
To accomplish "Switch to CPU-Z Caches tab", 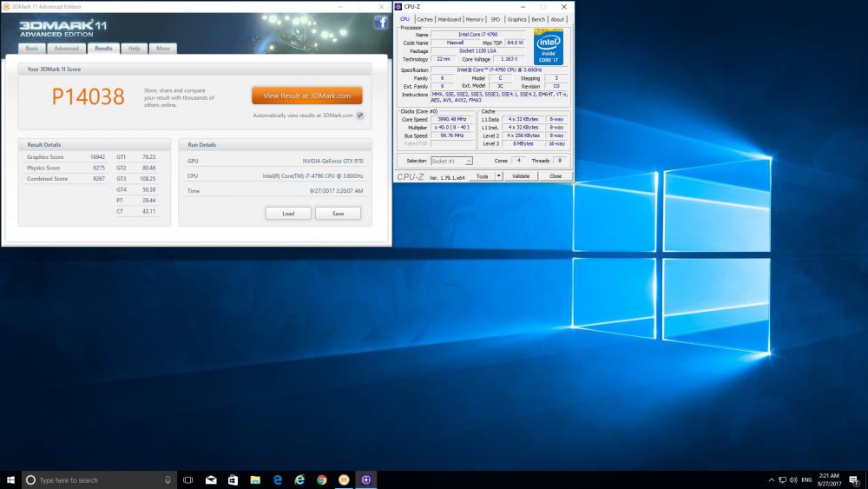I will tap(424, 19).
